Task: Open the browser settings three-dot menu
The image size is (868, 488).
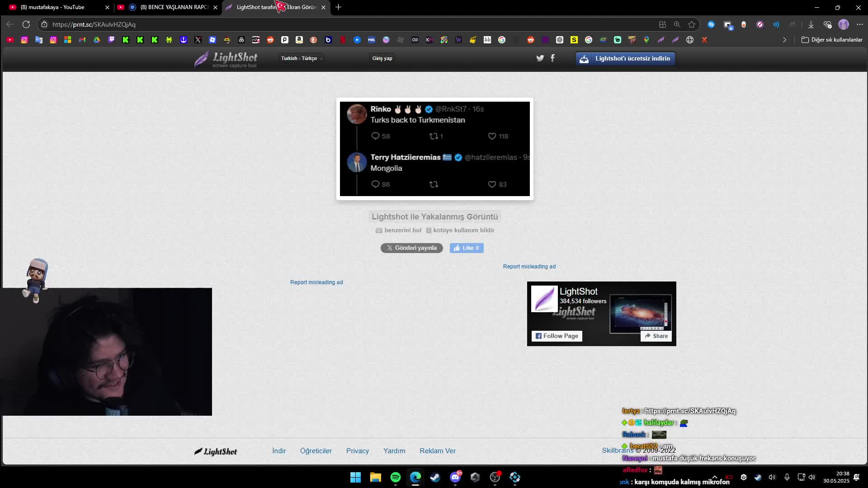Action: point(859,24)
